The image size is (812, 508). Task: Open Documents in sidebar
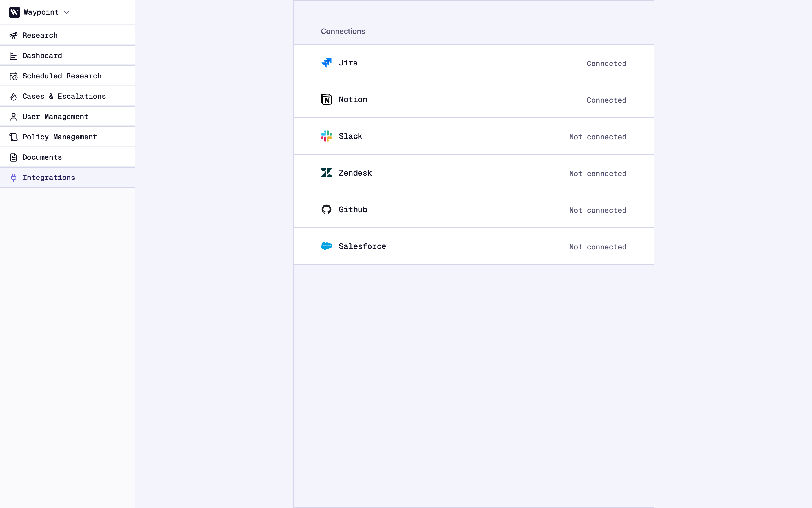tap(67, 157)
